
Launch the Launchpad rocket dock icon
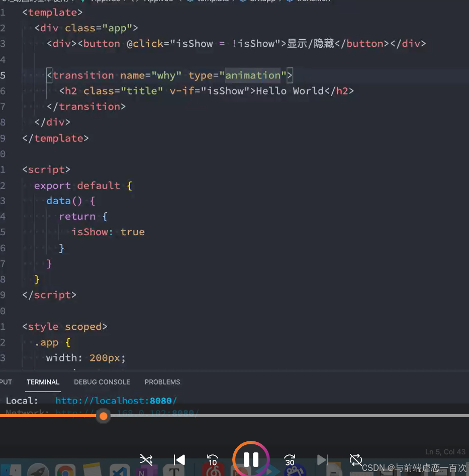click(38, 470)
